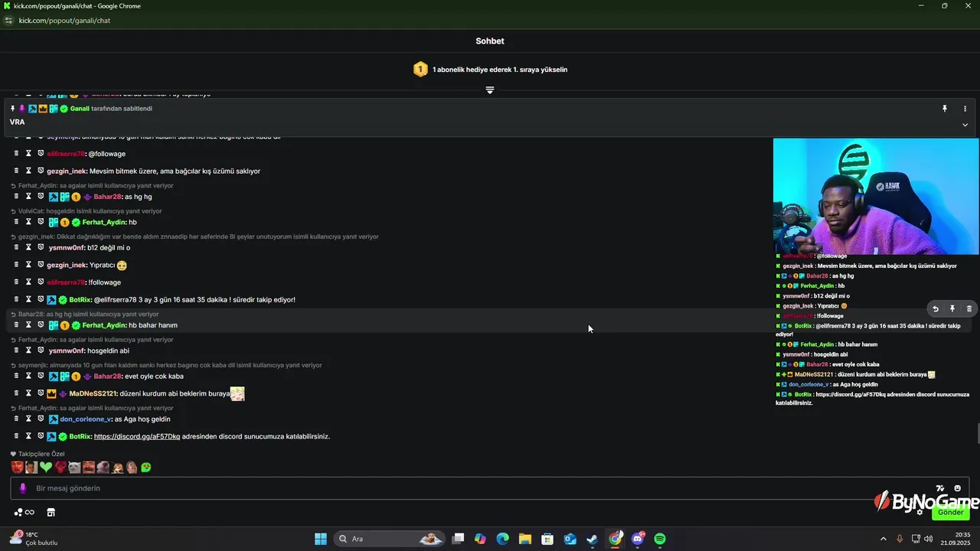The height and width of the screenshot is (551, 980).
Task: Open the channel points infinity icon
Action: 24,512
